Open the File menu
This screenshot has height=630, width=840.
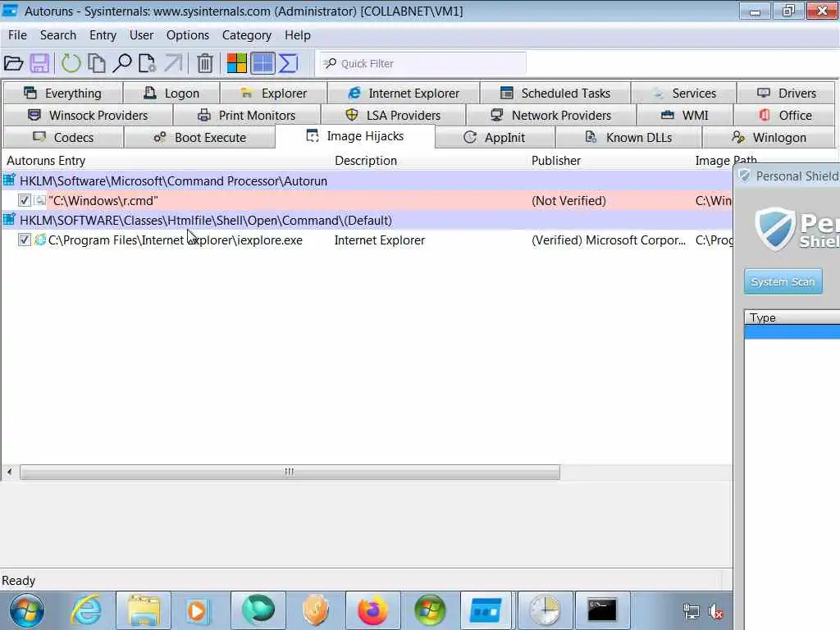tap(17, 35)
